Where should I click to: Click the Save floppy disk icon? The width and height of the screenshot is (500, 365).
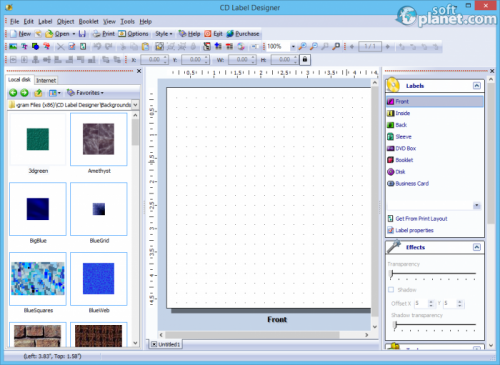click(x=82, y=34)
